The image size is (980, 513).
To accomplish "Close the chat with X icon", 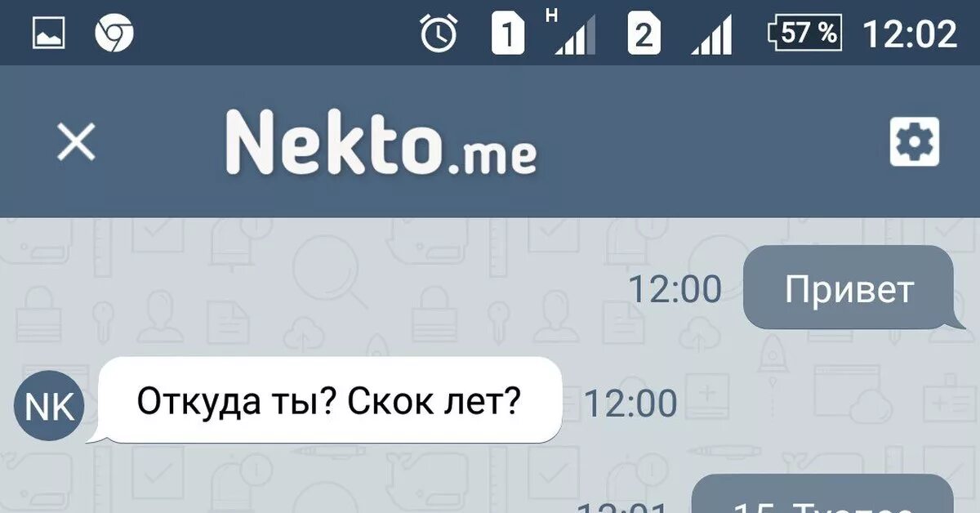I will click(76, 143).
